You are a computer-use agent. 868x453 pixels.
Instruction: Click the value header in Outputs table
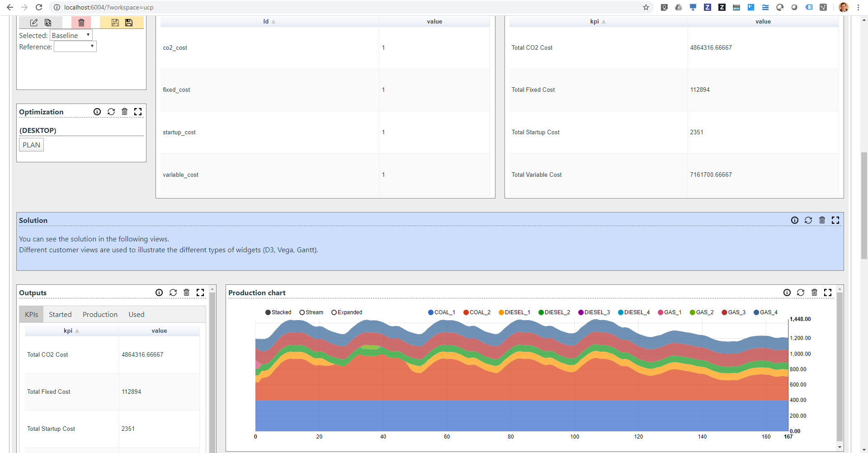tap(159, 331)
